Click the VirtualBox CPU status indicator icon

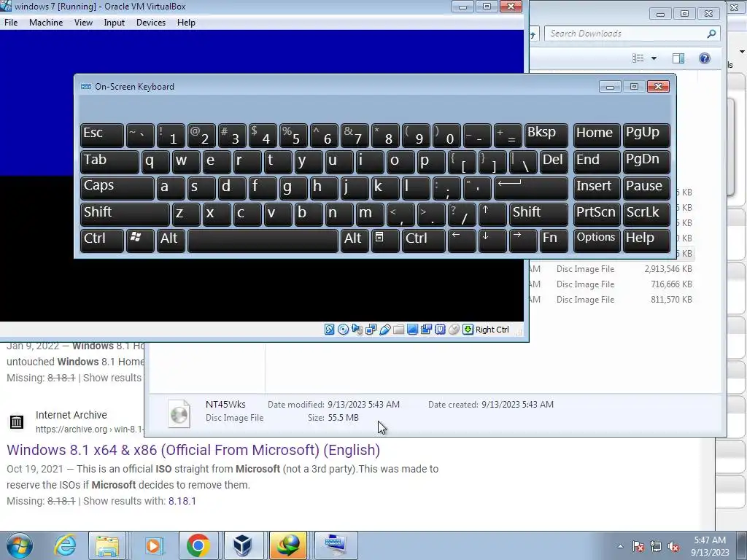click(x=440, y=330)
